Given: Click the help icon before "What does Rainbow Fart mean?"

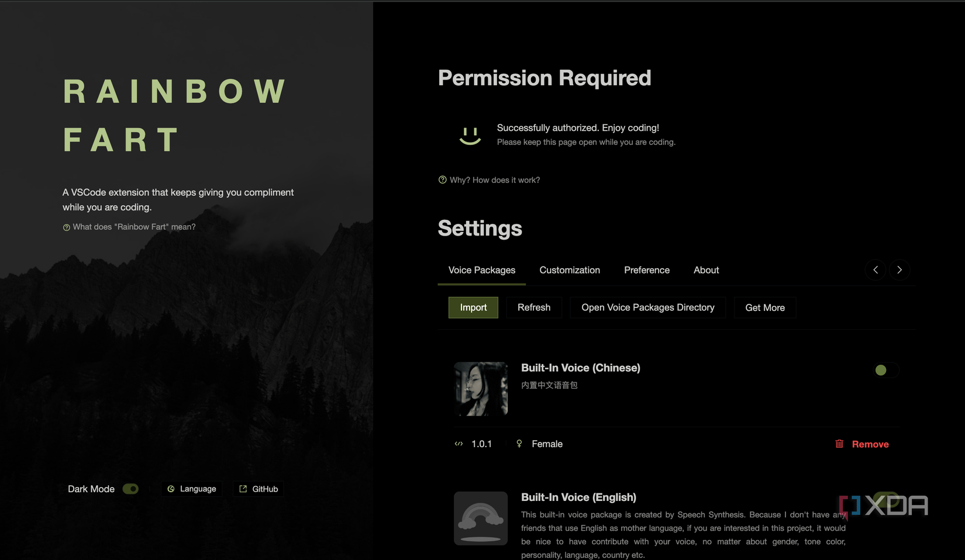Looking at the screenshot, I should tap(66, 227).
